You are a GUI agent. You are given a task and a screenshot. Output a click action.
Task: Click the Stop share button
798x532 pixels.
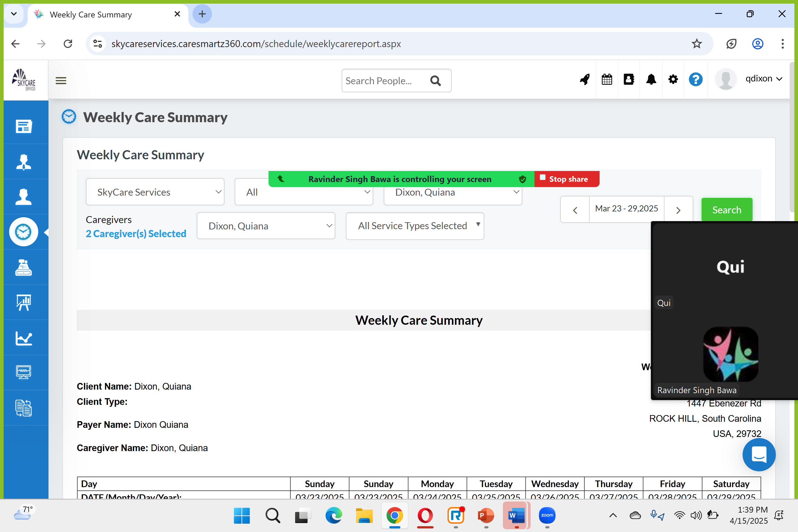[567, 179]
